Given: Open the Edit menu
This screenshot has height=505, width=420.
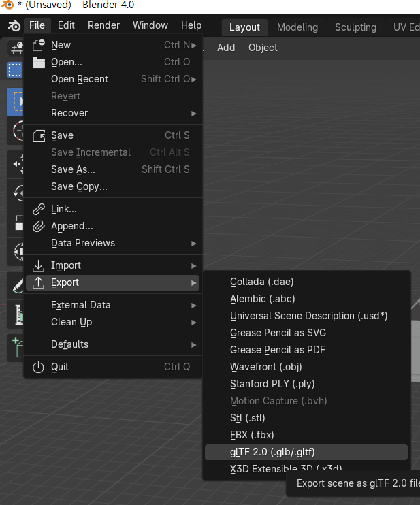Looking at the screenshot, I should [66, 25].
